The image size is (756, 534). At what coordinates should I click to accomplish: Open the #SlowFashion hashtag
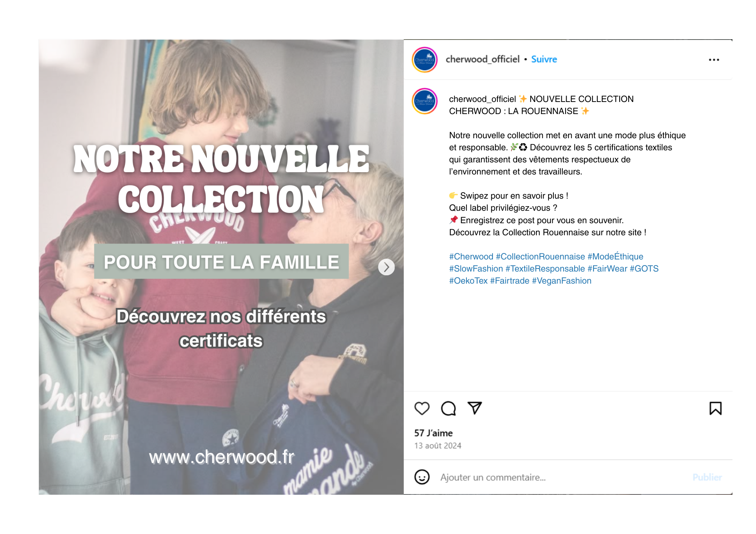[476, 269]
